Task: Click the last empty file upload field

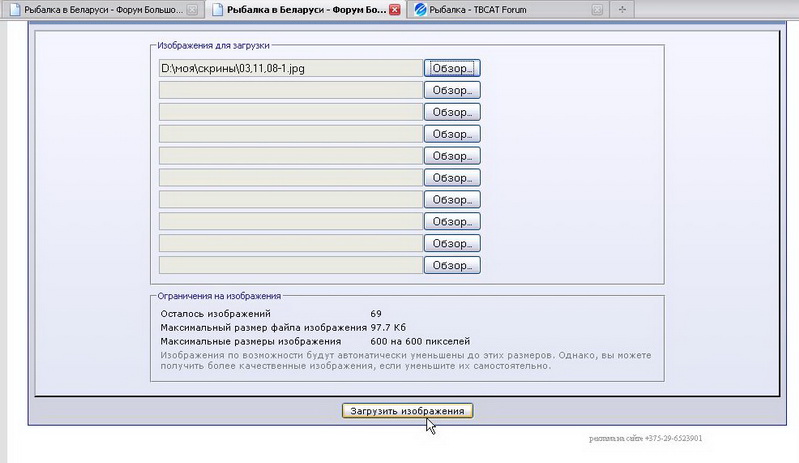Action: coord(290,266)
